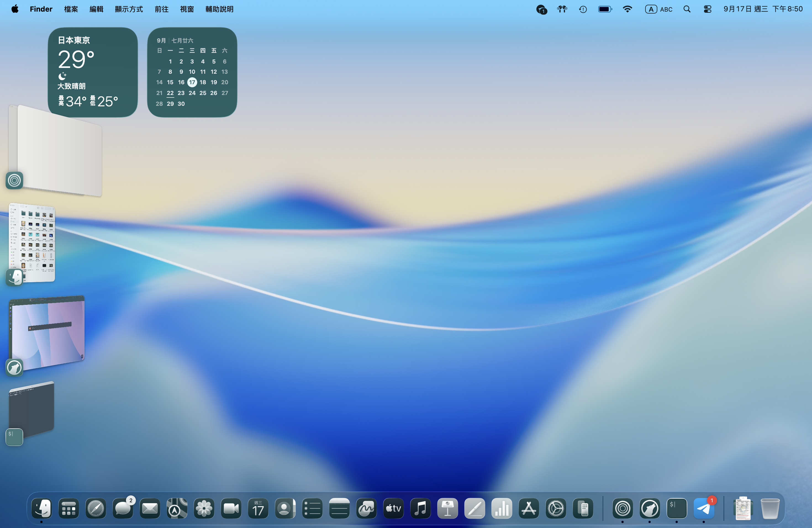
Task: Open the Apple TV app in Dock
Action: click(x=393, y=509)
